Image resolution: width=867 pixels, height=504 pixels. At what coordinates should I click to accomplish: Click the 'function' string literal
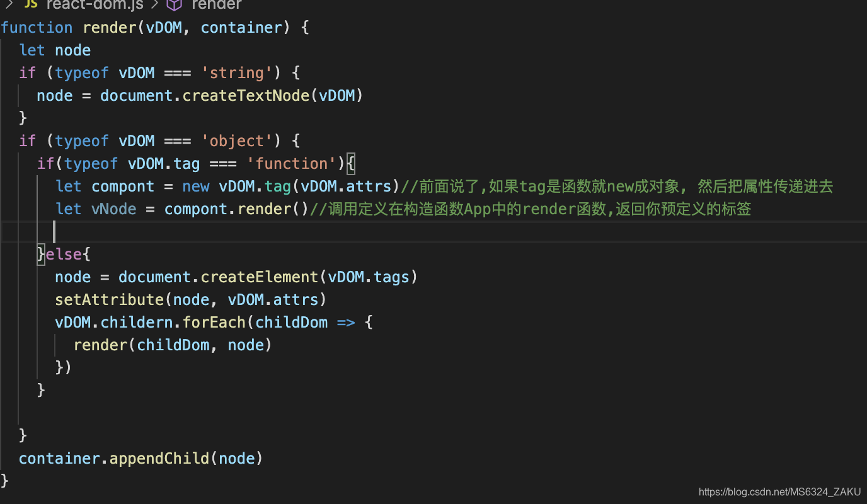[x=291, y=164]
